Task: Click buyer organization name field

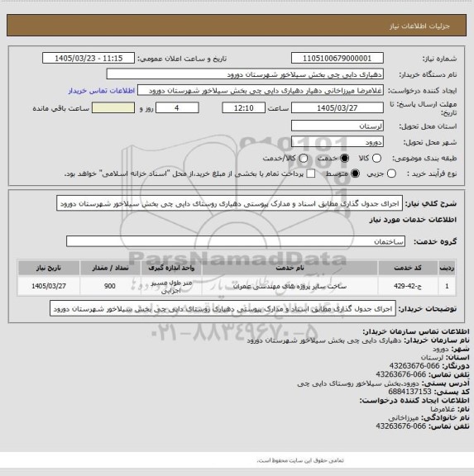Action: [x=245, y=74]
